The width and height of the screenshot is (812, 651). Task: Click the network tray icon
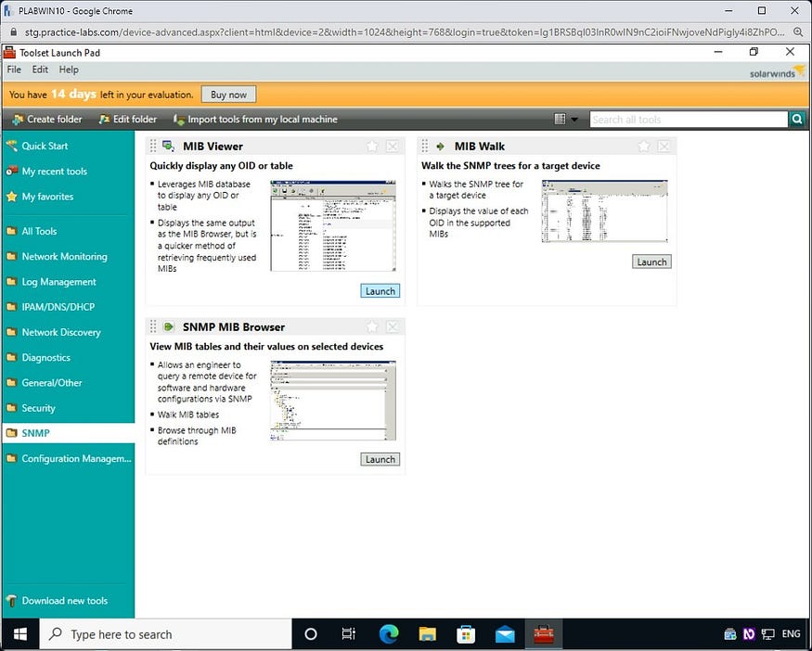click(768, 634)
